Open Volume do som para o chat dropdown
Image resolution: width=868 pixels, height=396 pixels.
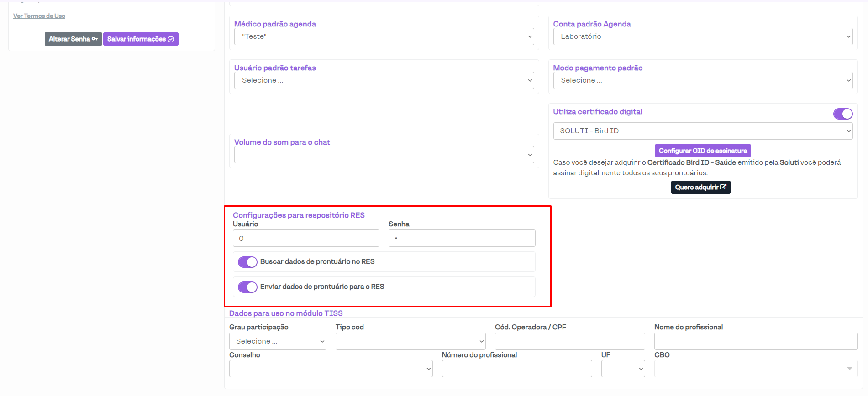point(384,155)
